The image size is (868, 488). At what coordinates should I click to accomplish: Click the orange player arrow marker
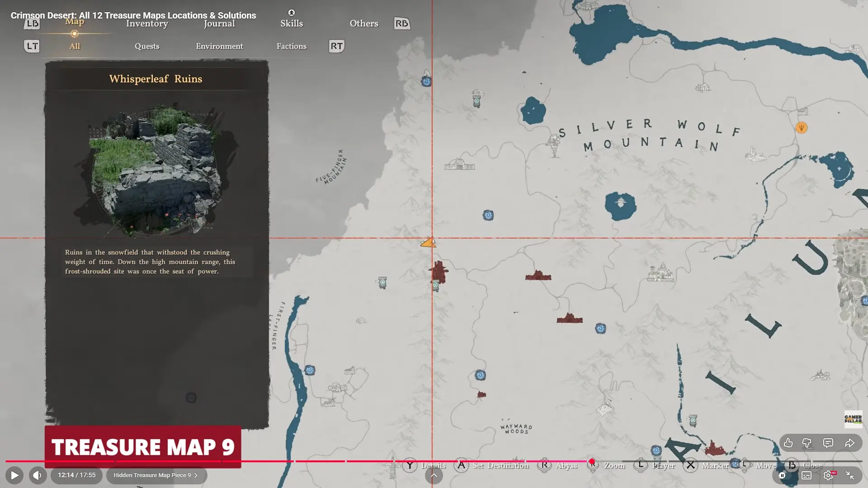pyautogui.click(x=428, y=243)
